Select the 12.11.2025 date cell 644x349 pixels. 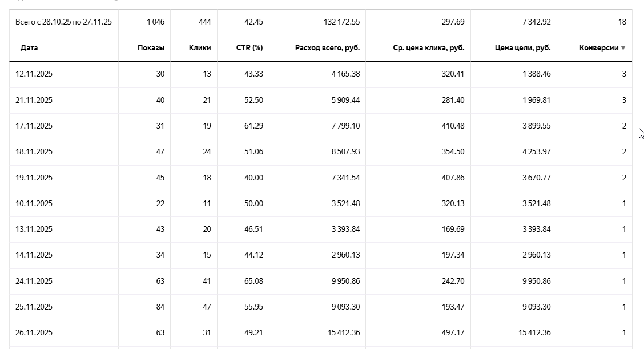[34, 74]
